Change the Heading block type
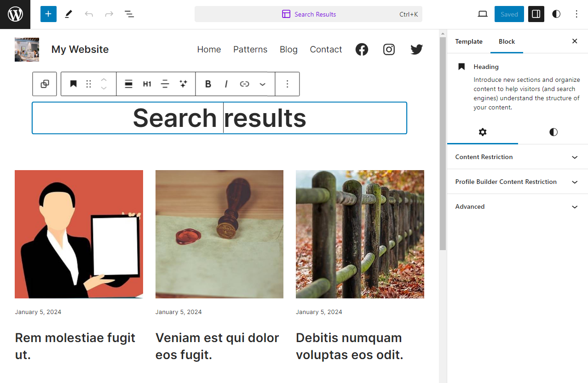The image size is (588, 383). click(73, 84)
